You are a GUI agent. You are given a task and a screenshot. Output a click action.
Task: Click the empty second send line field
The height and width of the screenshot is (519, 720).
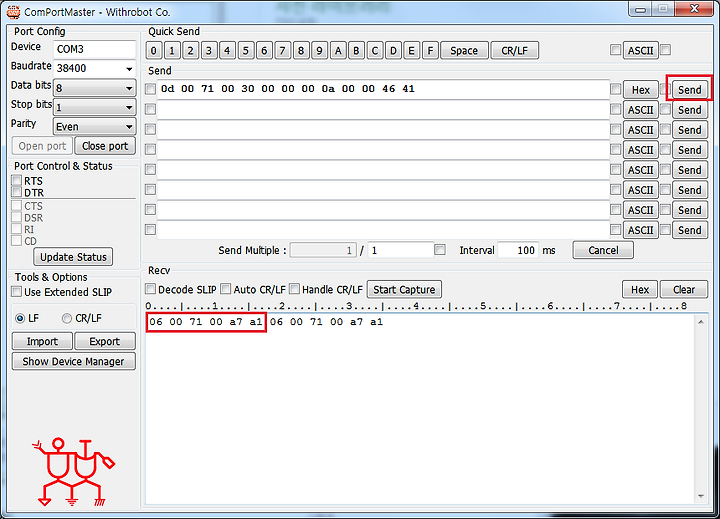(x=383, y=110)
